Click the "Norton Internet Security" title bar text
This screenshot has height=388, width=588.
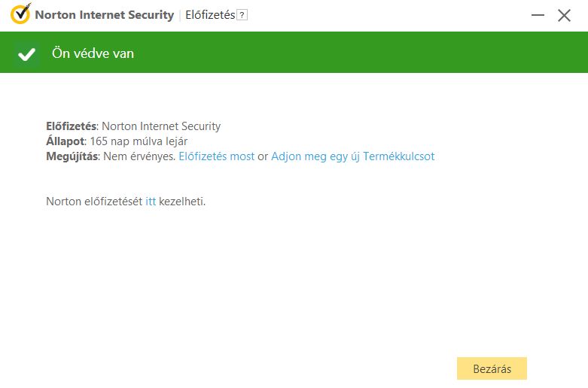click(x=104, y=15)
